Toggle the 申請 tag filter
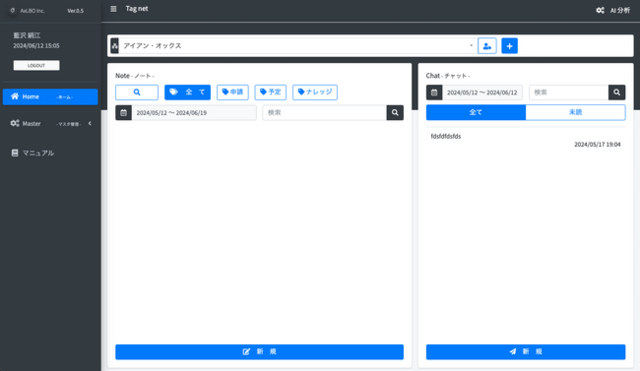 point(233,92)
